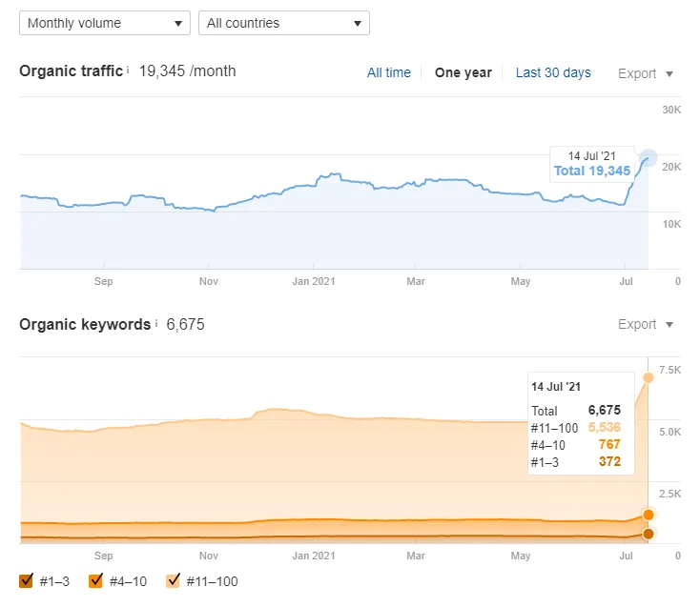Open Export menu for Organic traffic

point(645,73)
